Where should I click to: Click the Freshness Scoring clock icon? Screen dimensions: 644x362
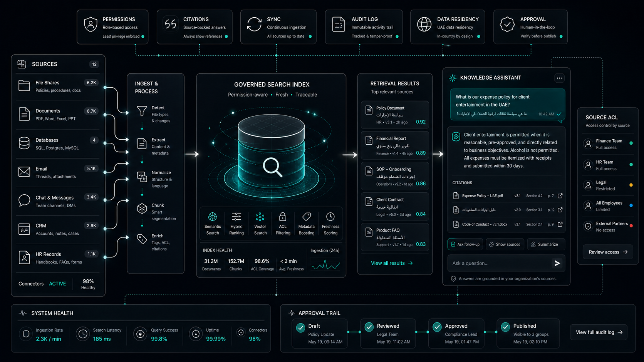pyautogui.click(x=330, y=217)
